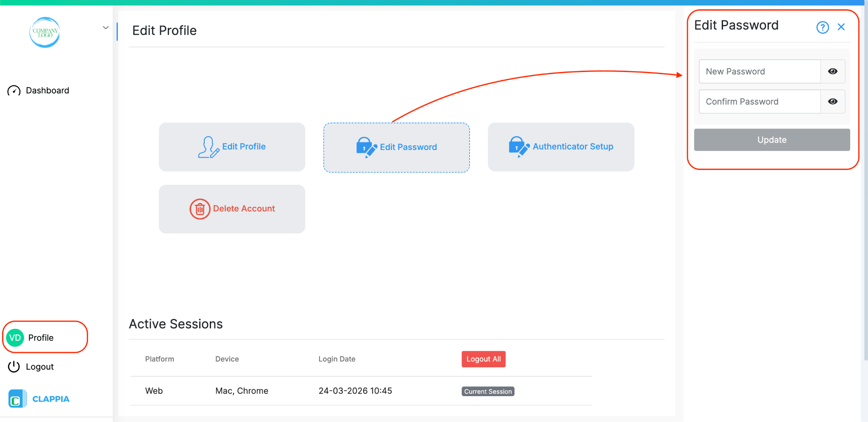Click the Current Session badge

[488, 391]
